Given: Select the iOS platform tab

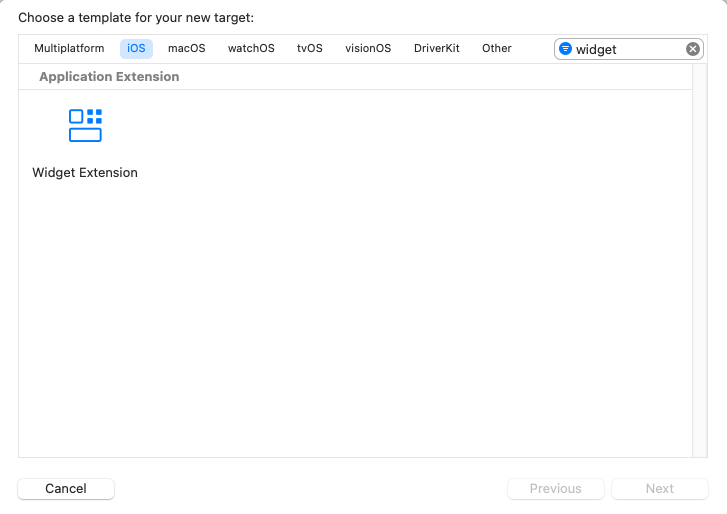Looking at the screenshot, I should 136,48.
